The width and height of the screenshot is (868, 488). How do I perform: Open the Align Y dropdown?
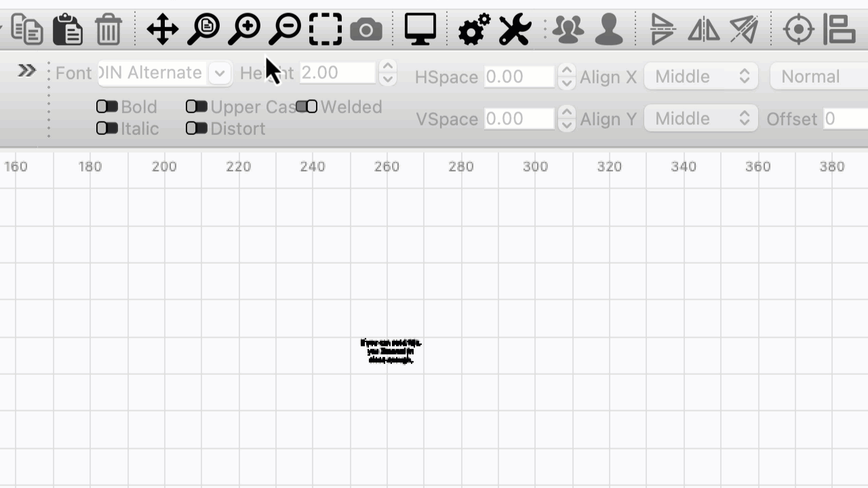click(701, 118)
